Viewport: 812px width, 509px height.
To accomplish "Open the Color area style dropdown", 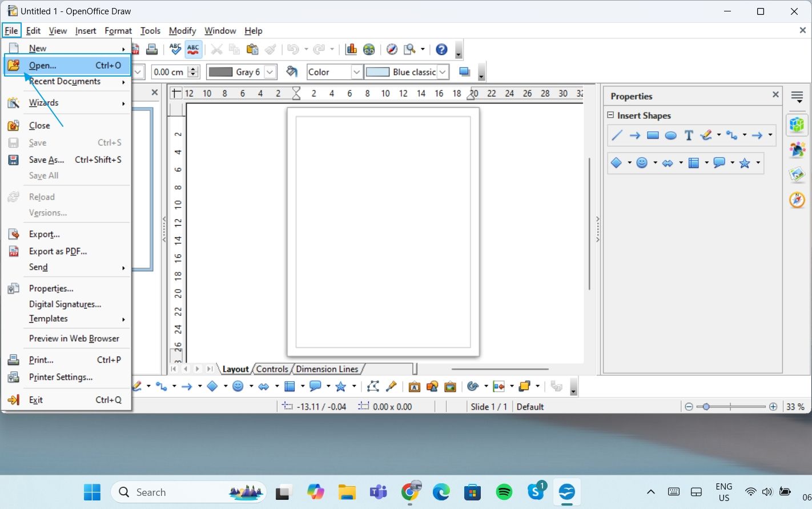I will point(356,72).
